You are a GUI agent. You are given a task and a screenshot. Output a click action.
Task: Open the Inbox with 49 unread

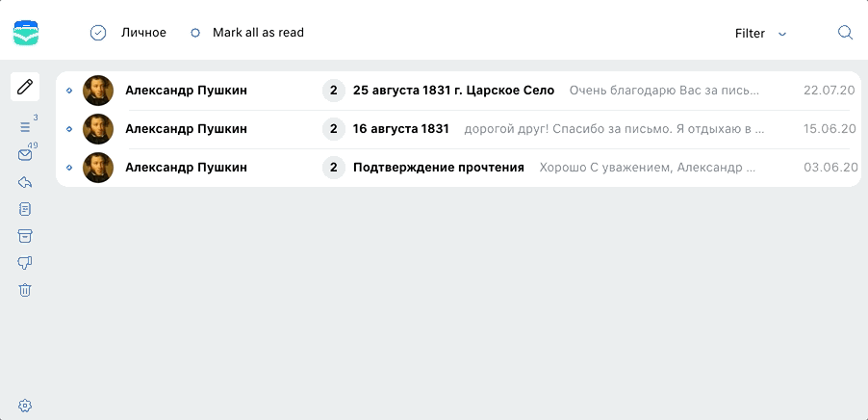click(x=25, y=155)
